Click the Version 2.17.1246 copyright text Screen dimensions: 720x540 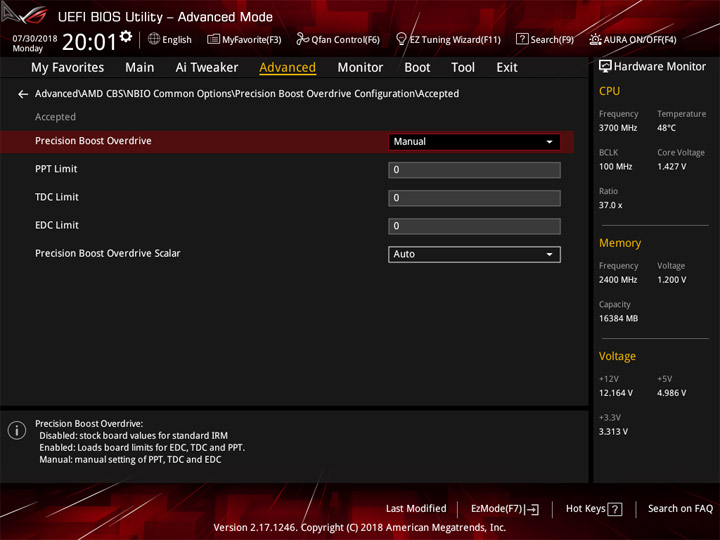tap(360, 528)
